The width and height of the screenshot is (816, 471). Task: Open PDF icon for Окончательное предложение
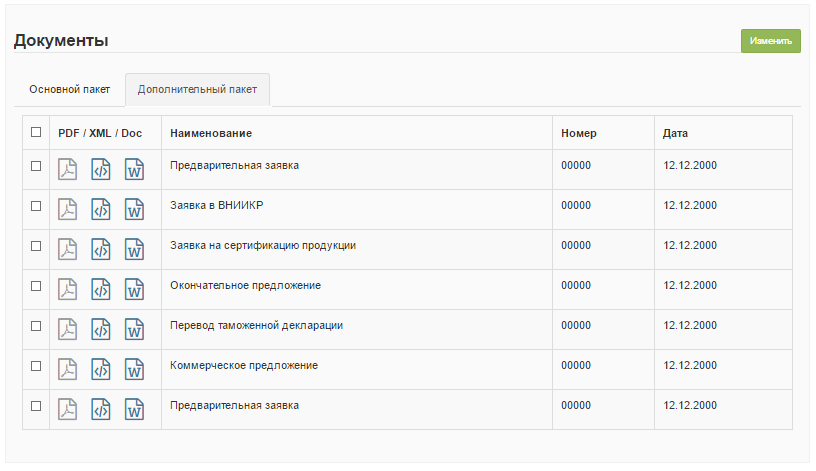(67, 289)
